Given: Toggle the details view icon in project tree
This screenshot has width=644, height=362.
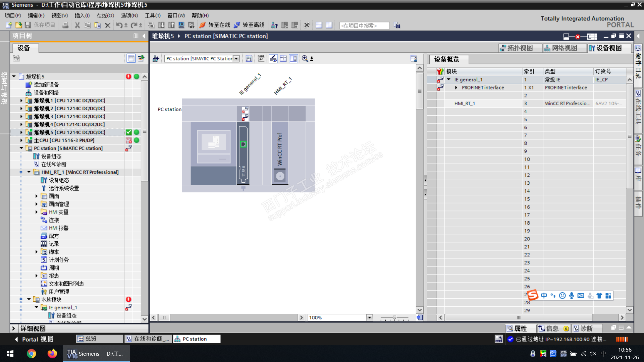Looking at the screenshot, I should (x=131, y=58).
